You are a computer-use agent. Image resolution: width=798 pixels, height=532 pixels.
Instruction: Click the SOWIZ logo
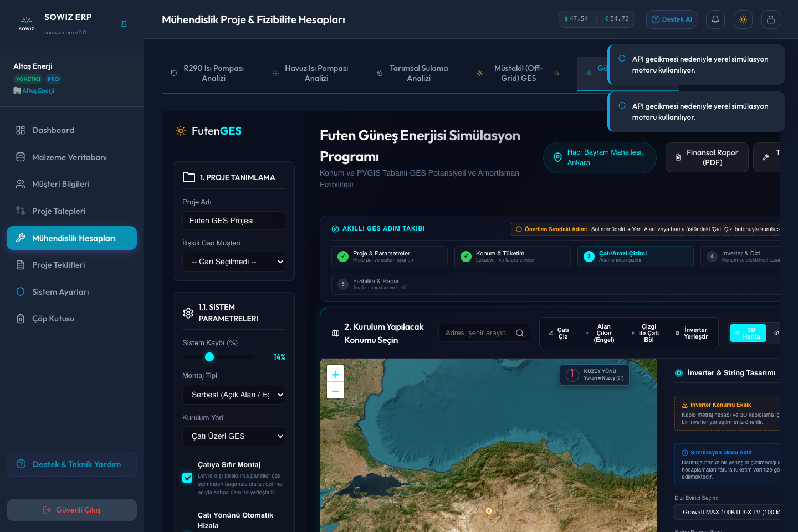27,23
